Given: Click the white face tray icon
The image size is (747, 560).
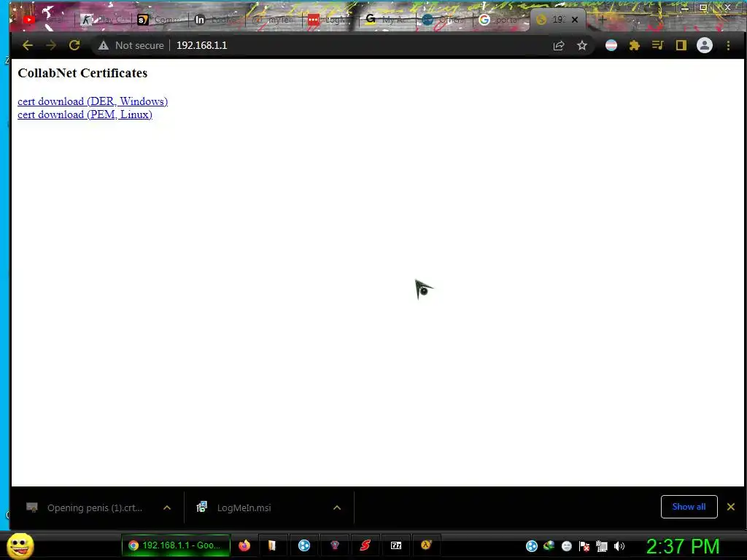Looking at the screenshot, I should click(566, 546).
